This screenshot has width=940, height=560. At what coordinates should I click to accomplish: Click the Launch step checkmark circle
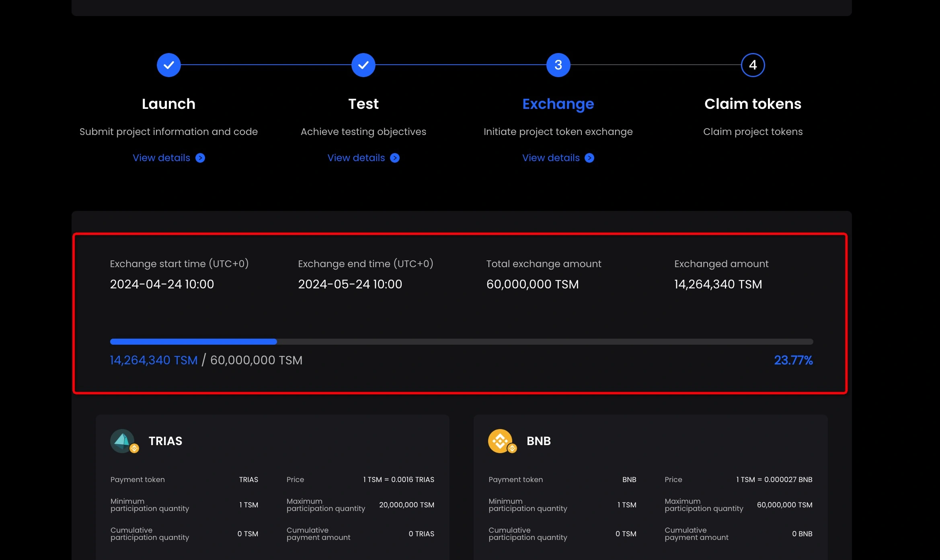point(168,65)
